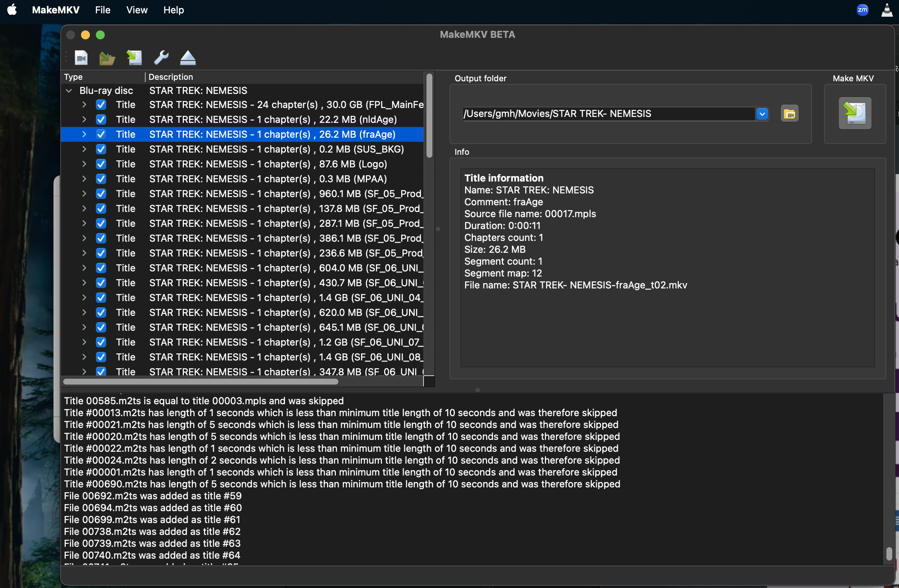899x588 pixels.
Task: Open the MakeMKV application menu
Action: point(55,10)
